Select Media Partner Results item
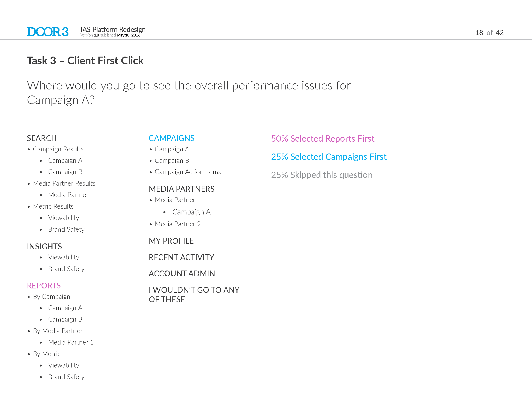This screenshot has height=411, width=532. [x=64, y=183]
